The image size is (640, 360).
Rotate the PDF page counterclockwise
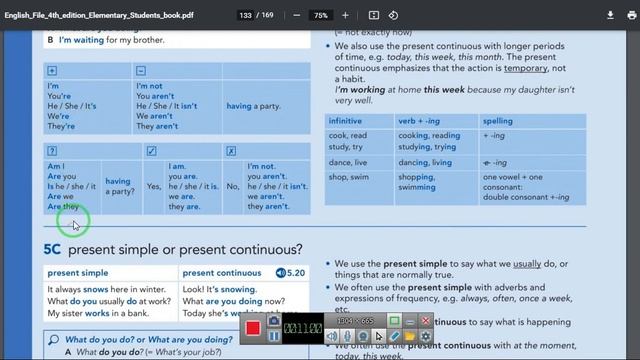[393, 15]
